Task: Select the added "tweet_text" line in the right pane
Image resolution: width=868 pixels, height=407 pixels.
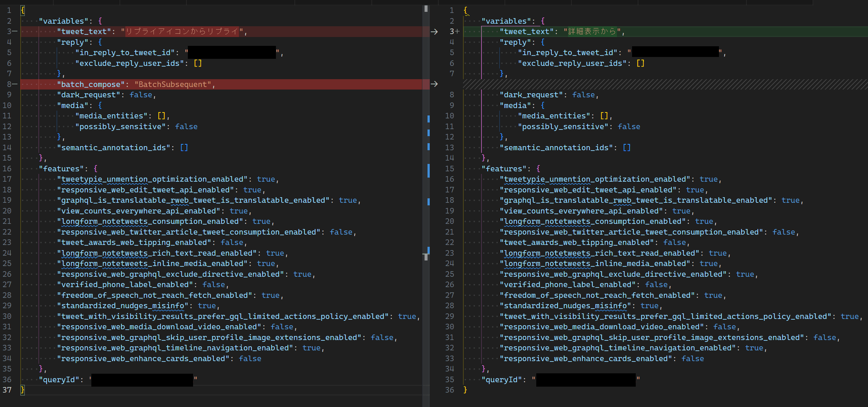Action: 665,32
